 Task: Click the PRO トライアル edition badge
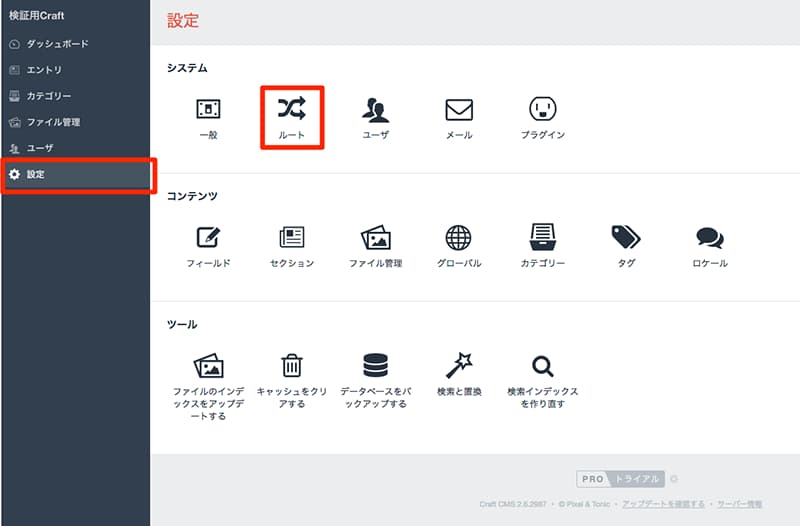coord(619,479)
